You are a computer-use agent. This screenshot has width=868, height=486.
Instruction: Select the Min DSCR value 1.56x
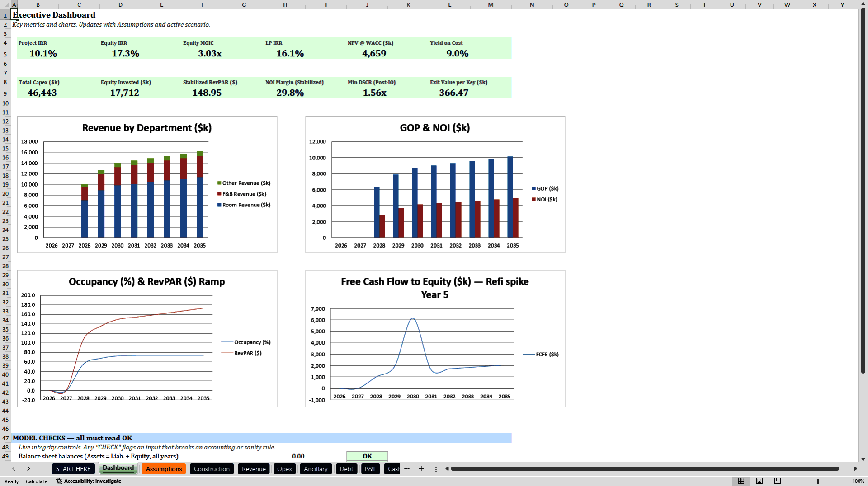click(x=374, y=93)
